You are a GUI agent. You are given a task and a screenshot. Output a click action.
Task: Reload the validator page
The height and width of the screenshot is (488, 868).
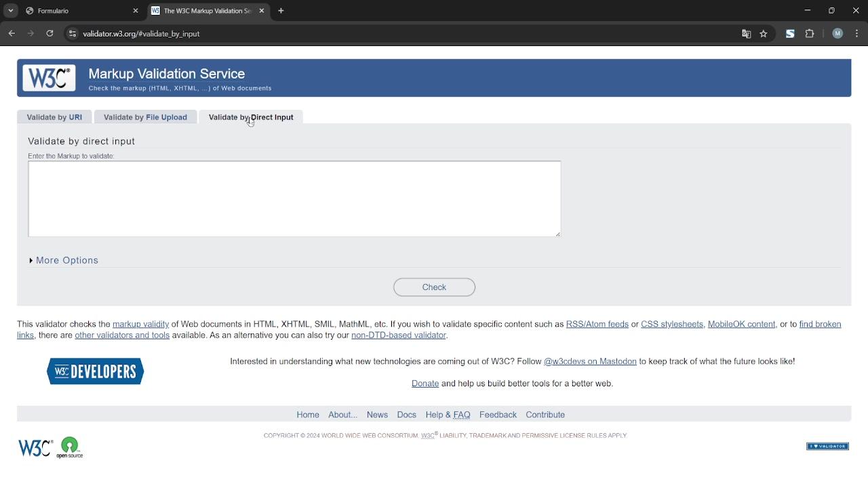(x=50, y=33)
